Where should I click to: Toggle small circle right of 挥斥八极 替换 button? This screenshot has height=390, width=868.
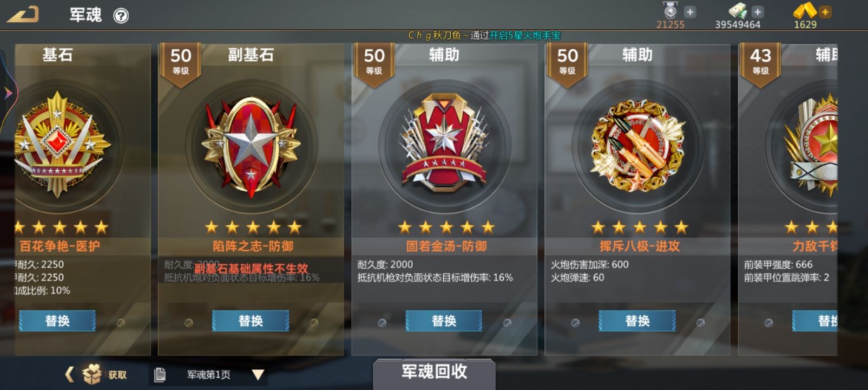700,323
